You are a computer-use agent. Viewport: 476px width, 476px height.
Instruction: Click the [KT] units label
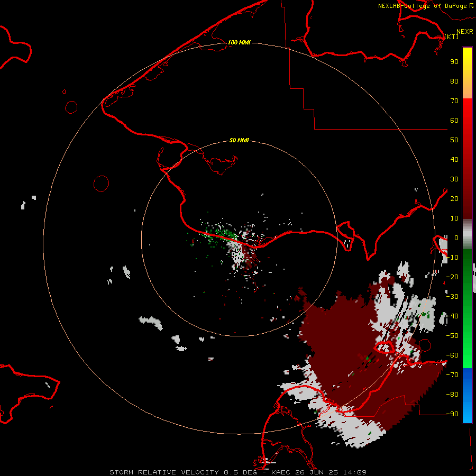pyautogui.click(x=452, y=36)
